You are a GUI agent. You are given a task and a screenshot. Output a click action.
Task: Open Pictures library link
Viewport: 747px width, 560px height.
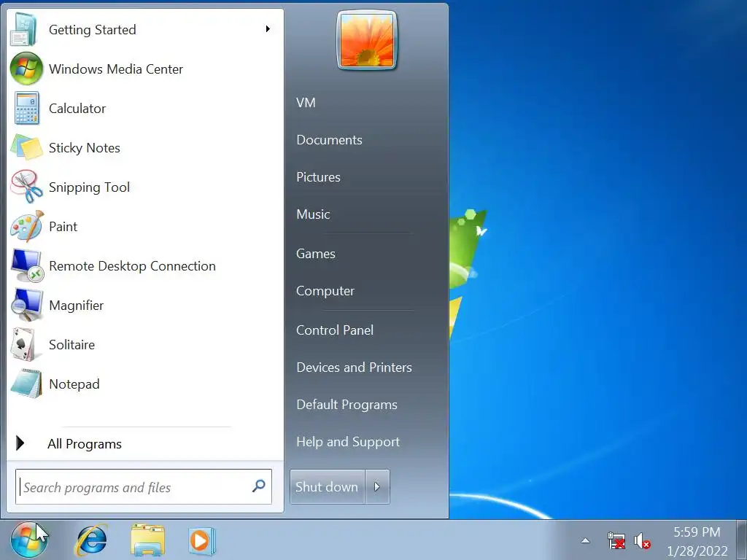(318, 176)
